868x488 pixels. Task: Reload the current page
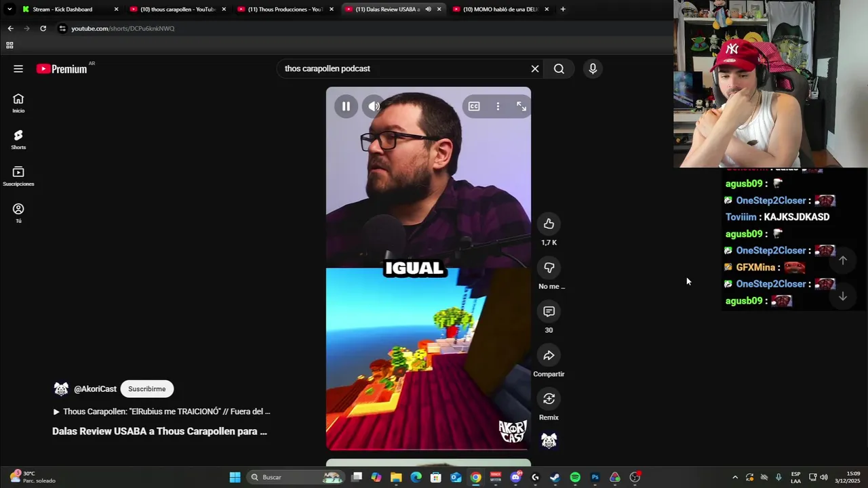pos(43,28)
